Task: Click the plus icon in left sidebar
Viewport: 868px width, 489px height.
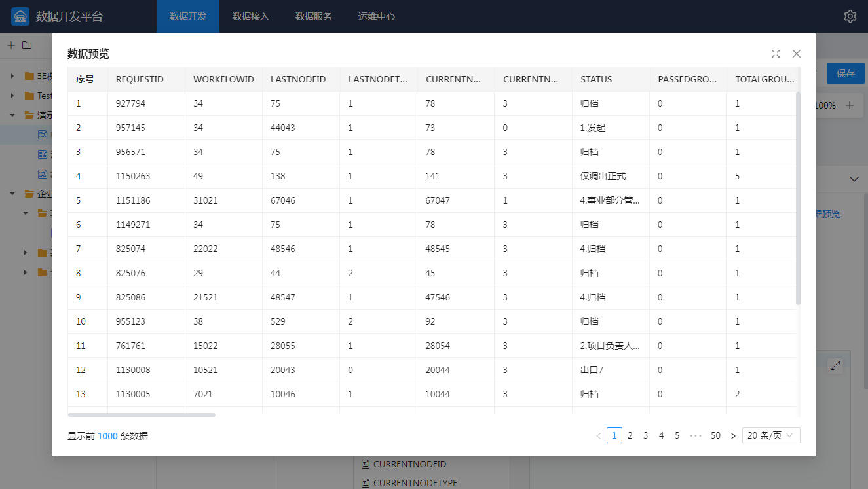Action: click(x=10, y=45)
